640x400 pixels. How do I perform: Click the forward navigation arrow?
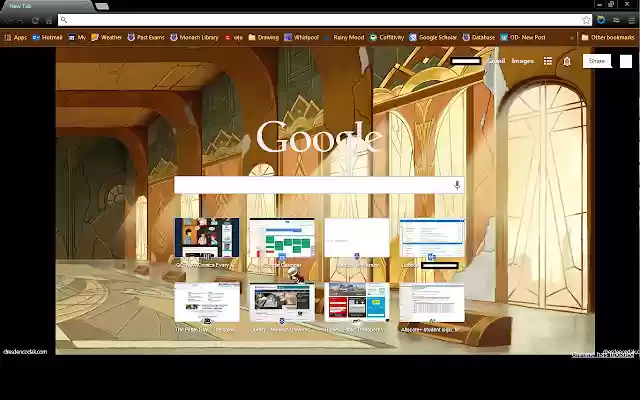(x=21, y=20)
